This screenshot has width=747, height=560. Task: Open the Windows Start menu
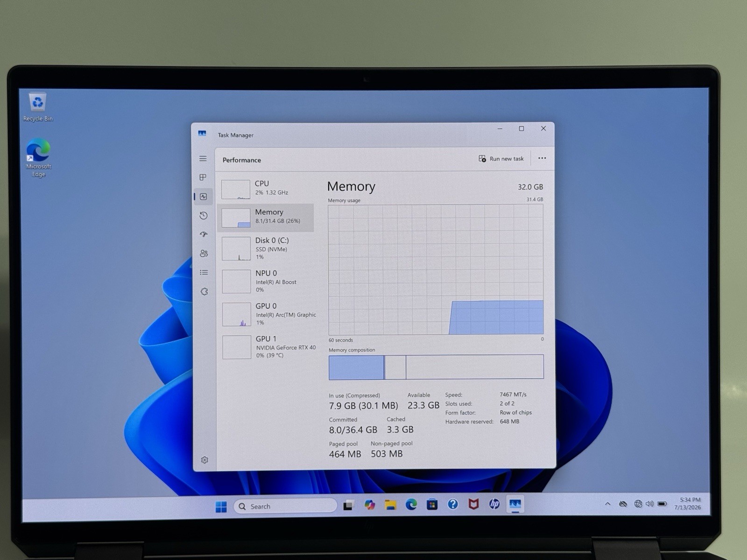tap(221, 507)
